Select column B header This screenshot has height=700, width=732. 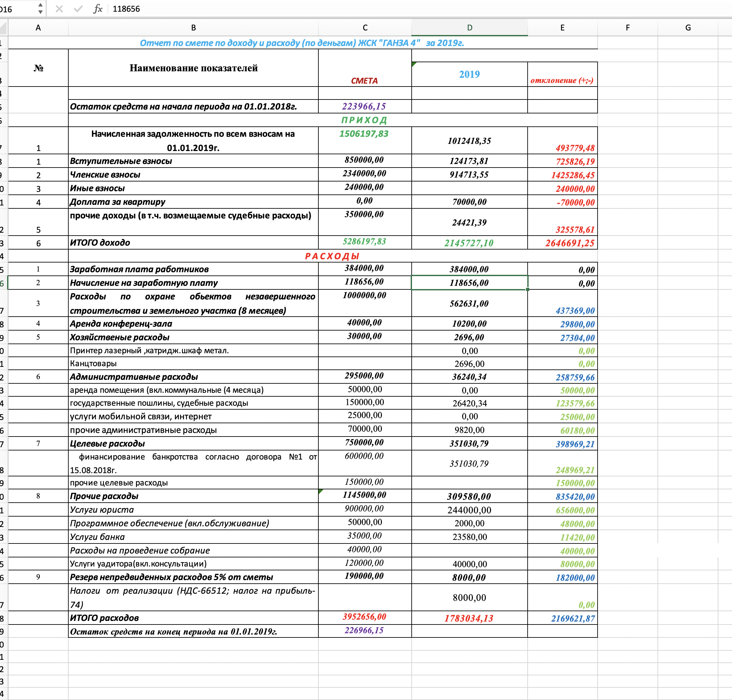193,28
